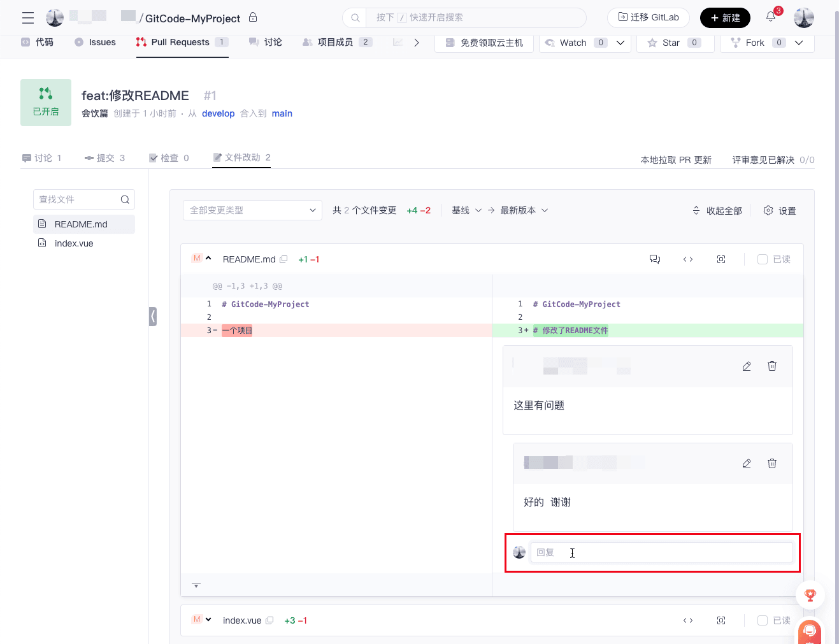
Task: Expand the 最新版本 version dropdown
Action: pos(524,210)
